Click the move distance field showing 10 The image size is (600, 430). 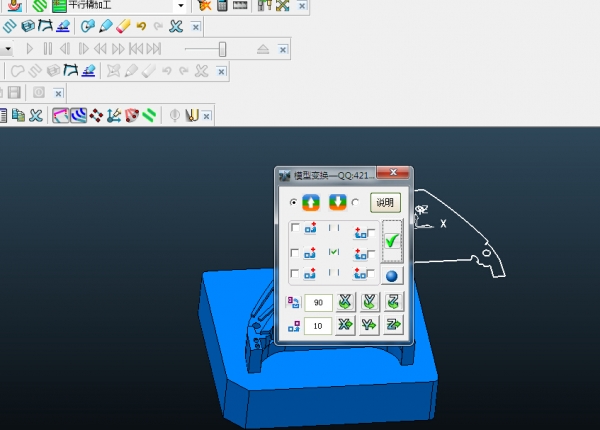click(318, 326)
